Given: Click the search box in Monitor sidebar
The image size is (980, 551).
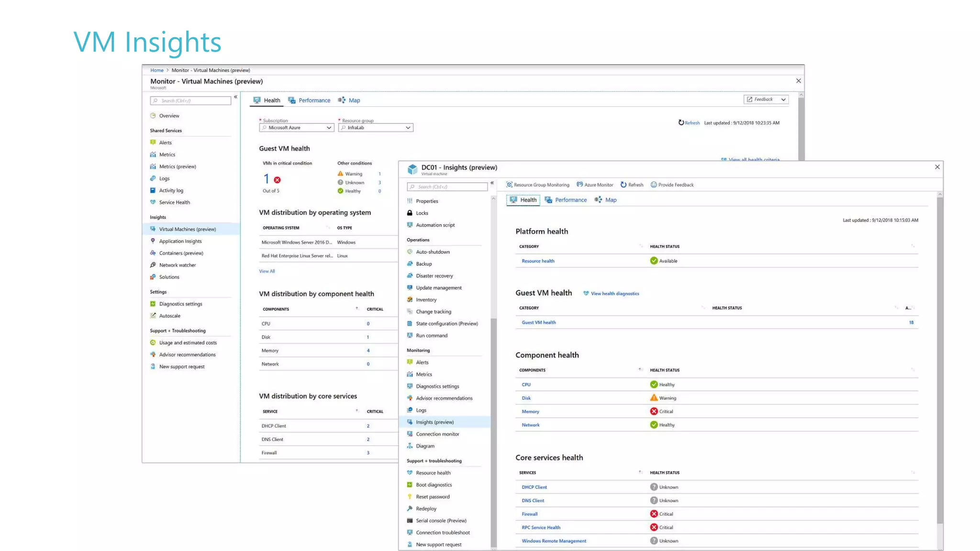Looking at the screenshot, I should point(190,101).
